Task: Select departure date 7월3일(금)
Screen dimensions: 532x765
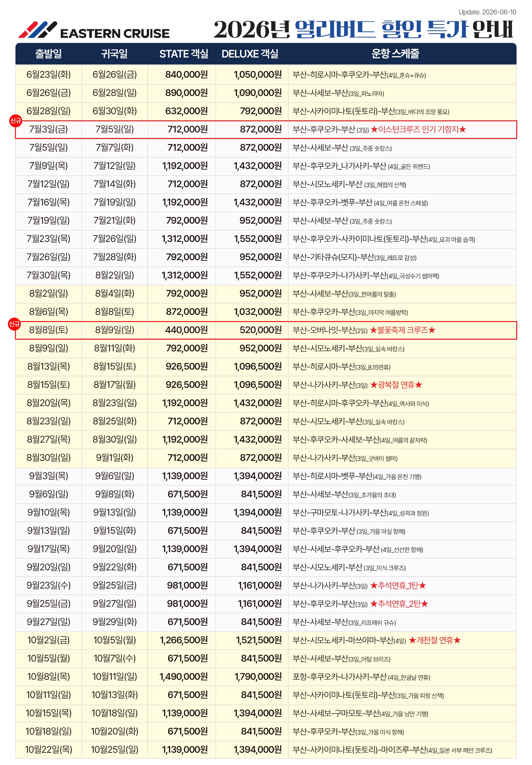Action: (x=49, y=129)
